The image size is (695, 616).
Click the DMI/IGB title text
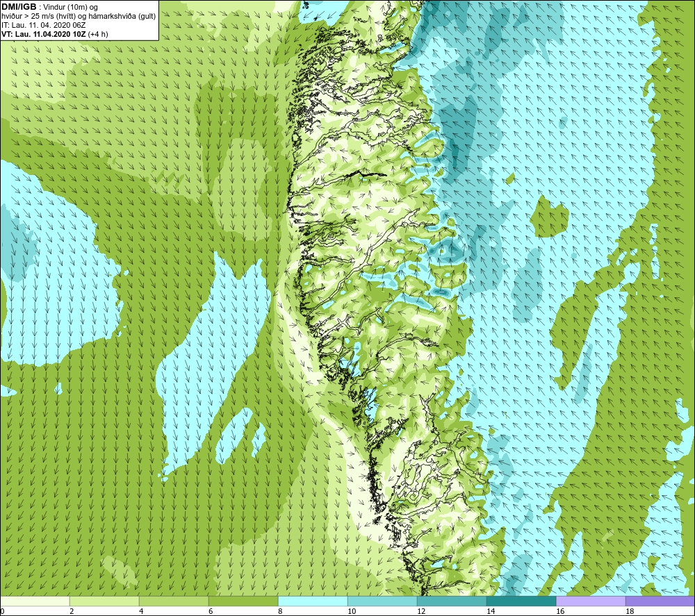(x=19, y=7)
